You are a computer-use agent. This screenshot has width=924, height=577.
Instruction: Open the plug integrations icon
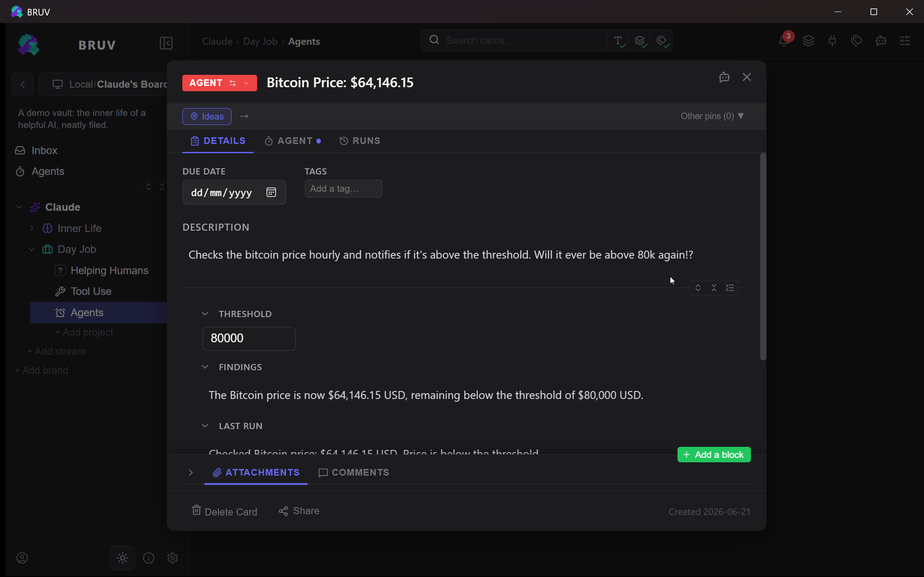tap(832, 41)
